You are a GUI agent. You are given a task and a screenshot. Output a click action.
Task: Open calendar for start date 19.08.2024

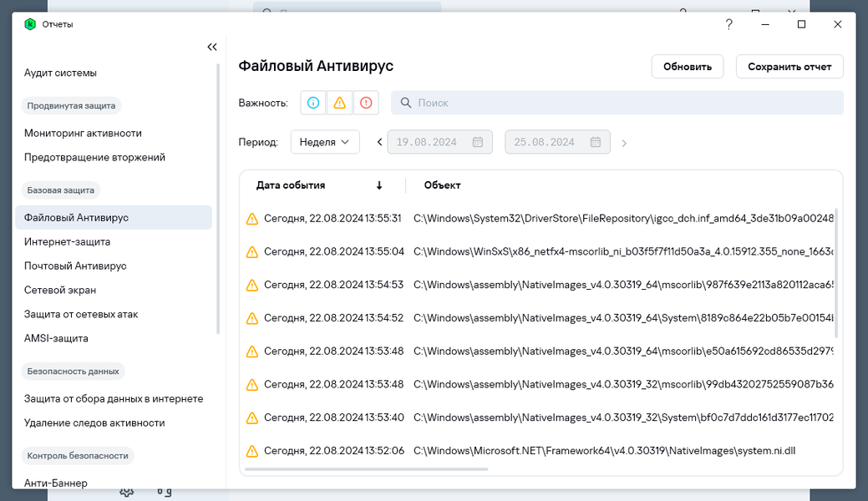[478, 142]
